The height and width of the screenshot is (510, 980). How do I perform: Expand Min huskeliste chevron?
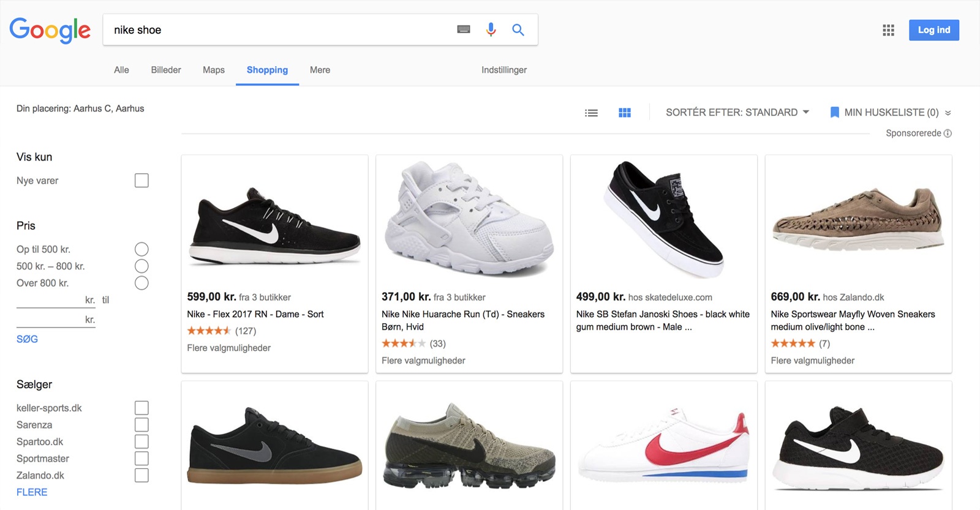coord(948,113)
